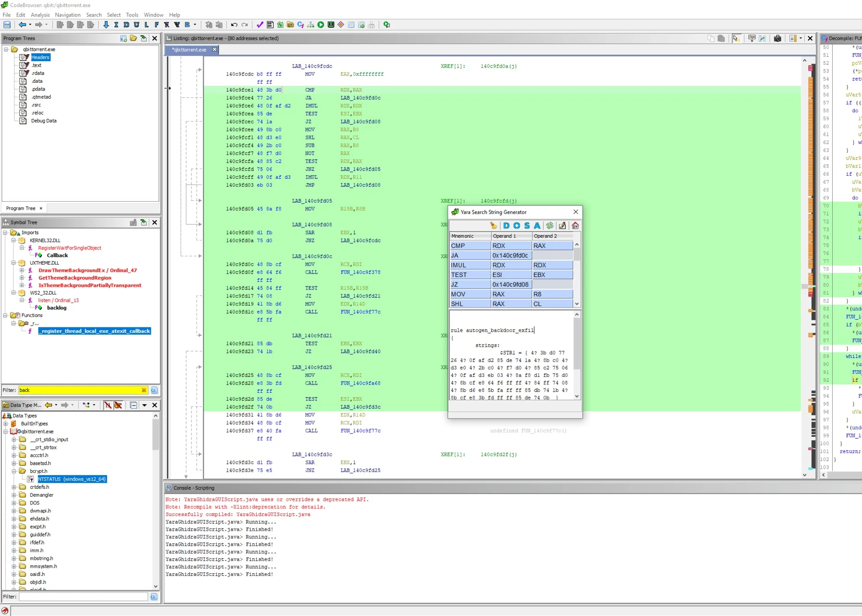Click the red house home icon in Yara dialog

[575, 226]
